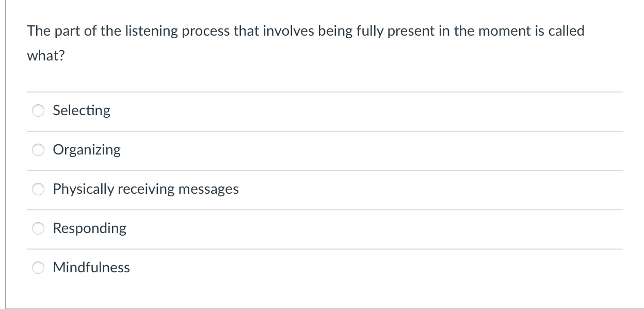The image size is (644, 309).
Task: Click the question's first line of text
Action: (305, 31)
